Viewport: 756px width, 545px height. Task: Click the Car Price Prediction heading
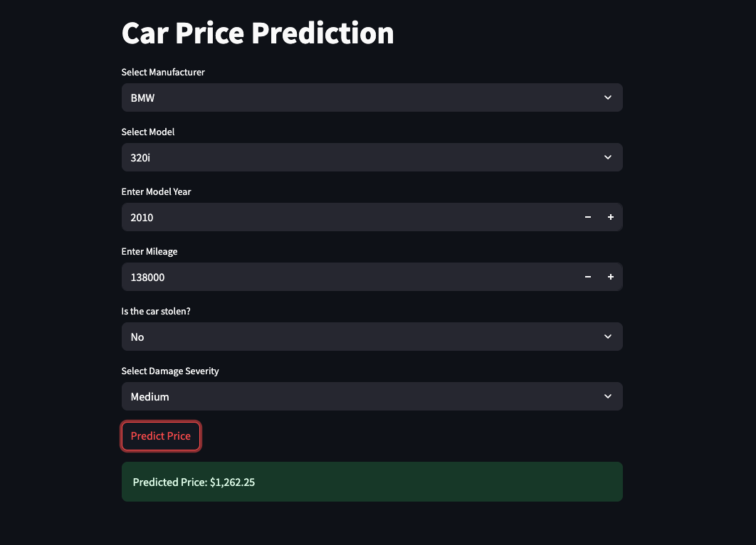tap(258, 33)
